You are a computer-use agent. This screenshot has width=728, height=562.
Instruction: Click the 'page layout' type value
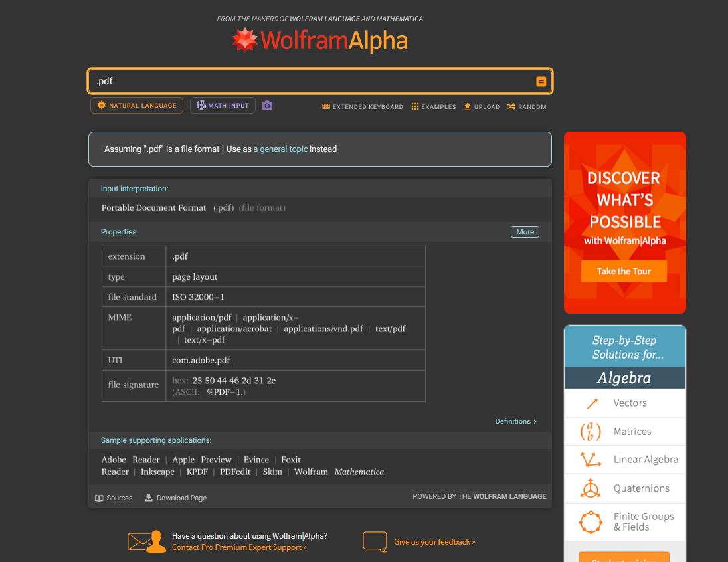[x=195, y=277]
